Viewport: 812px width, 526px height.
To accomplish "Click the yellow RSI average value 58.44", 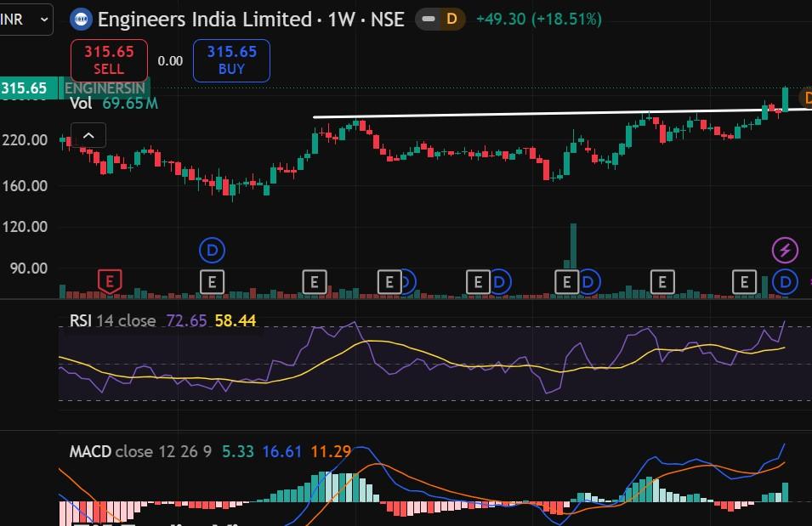I will pyautogui.click(x=236, y=321).
